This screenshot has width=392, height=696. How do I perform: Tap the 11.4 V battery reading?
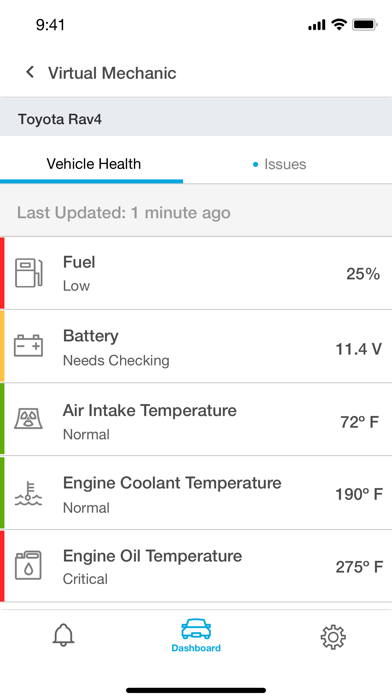coord(358,349)
